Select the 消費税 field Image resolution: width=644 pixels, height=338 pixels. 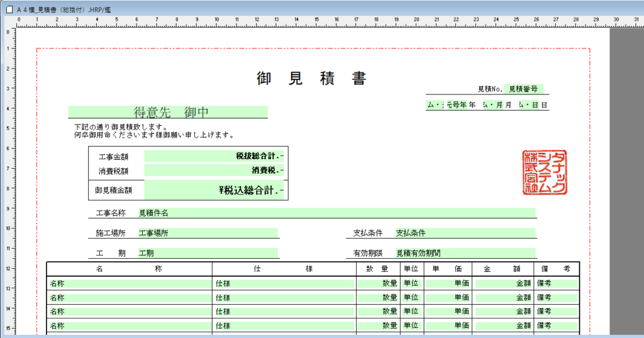tap(214, 170)
